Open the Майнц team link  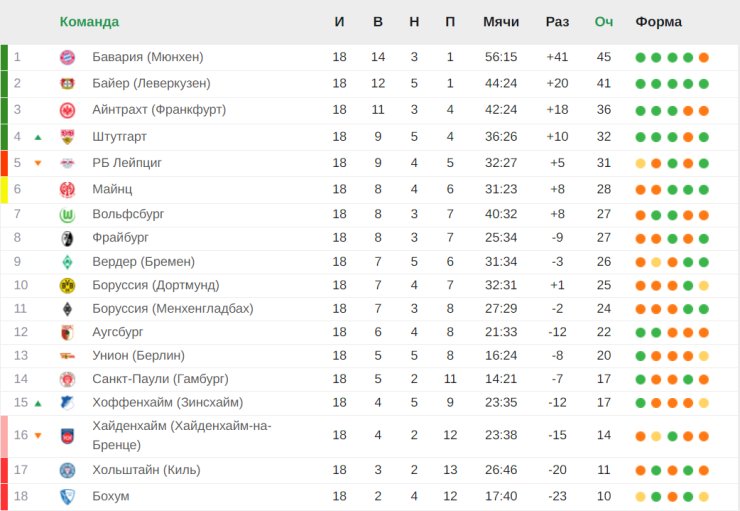[112, 189]
